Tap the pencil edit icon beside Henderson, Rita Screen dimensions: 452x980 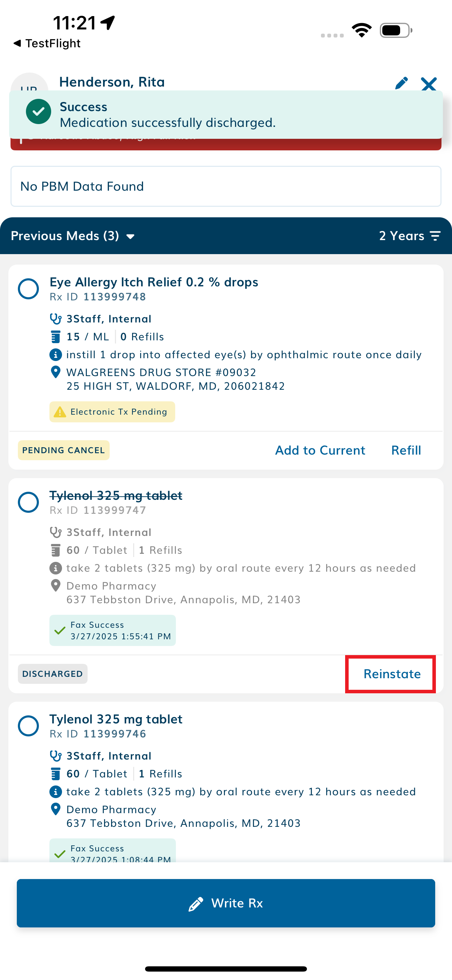tap(402, 83)
